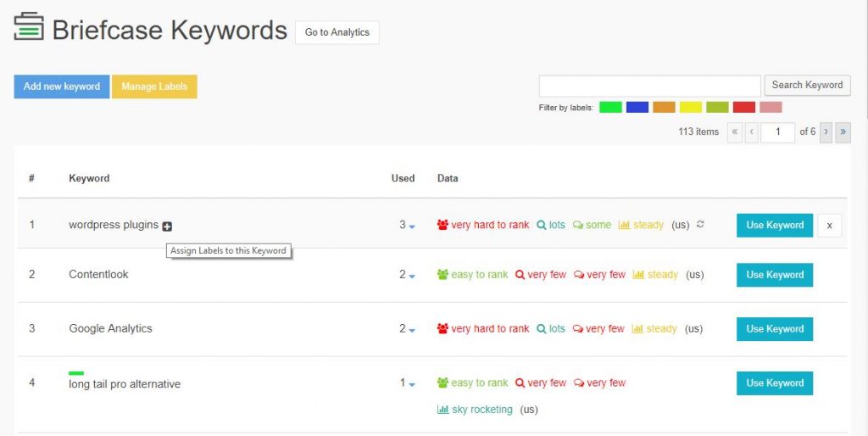Go to the previous page
This screenshot has height=436, width=868.
tap(751, 131)
